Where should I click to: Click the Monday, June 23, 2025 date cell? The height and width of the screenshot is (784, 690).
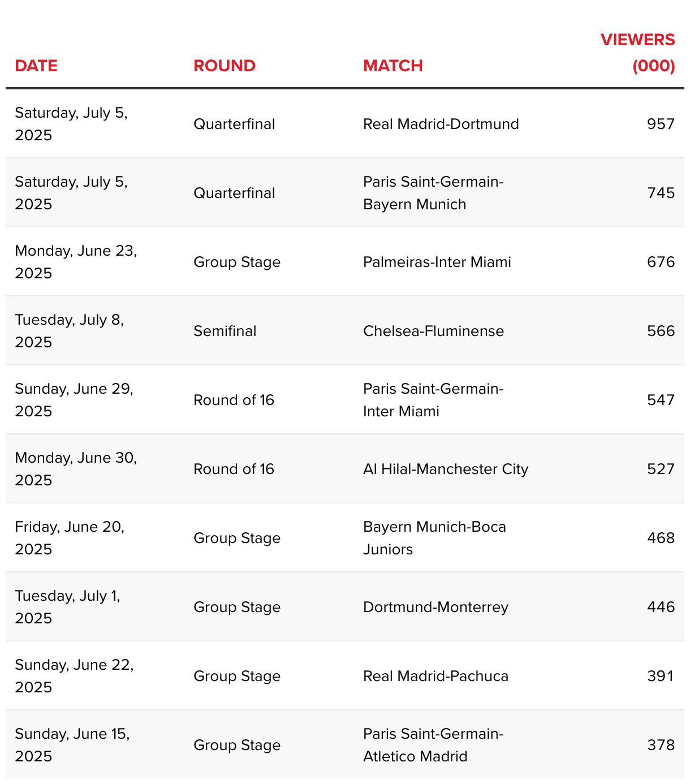point(76,262)
